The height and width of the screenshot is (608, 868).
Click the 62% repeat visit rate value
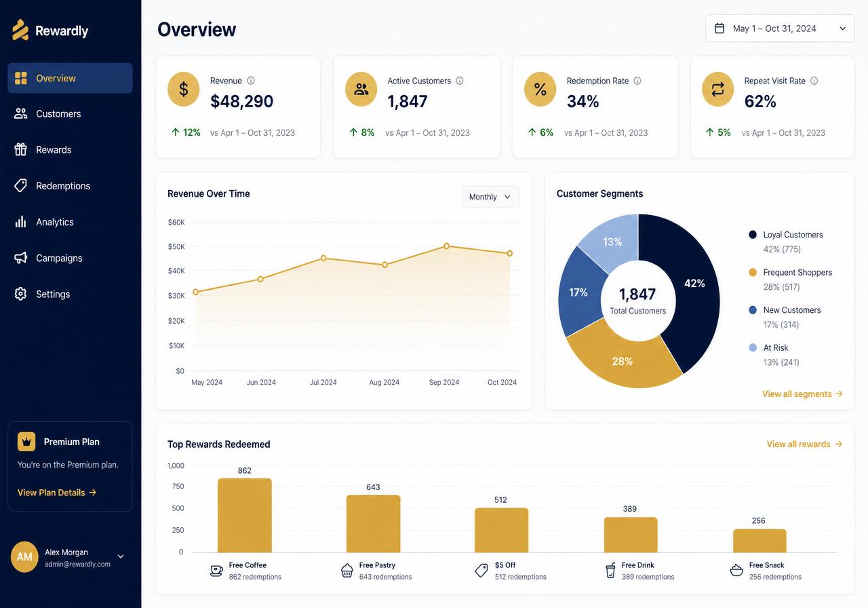760,102
